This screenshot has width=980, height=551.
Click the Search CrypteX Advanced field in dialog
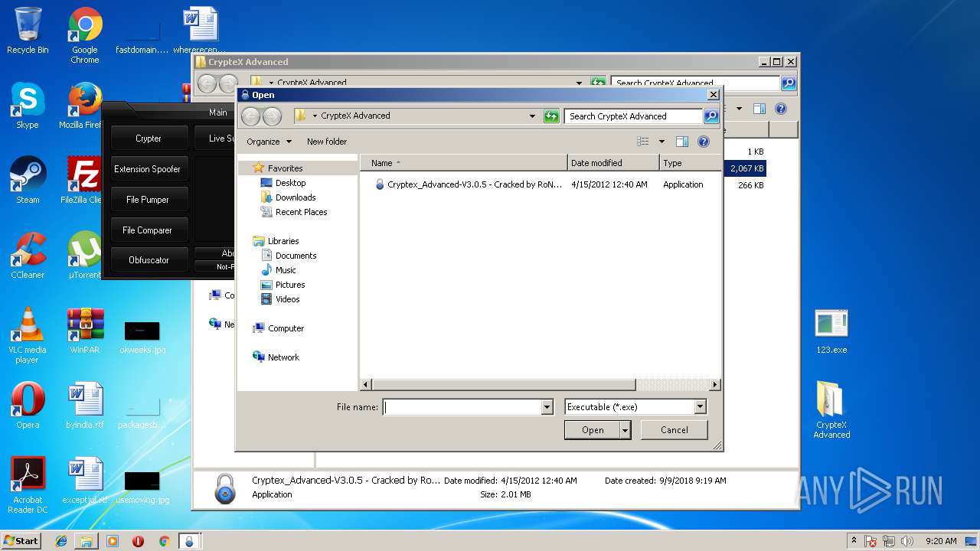634,116
